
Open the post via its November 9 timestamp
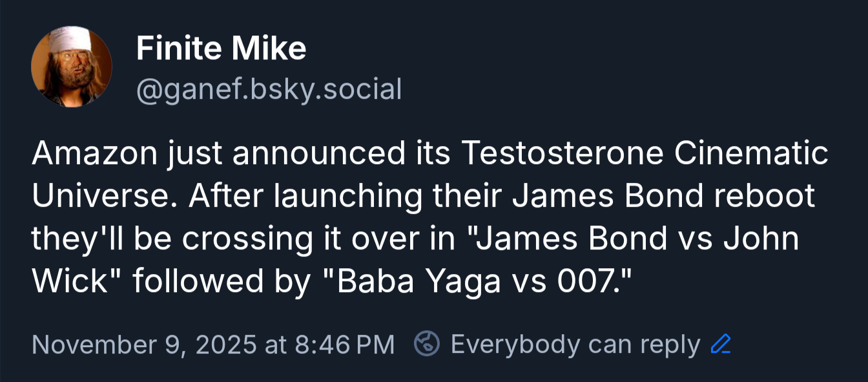(x=213, y=344)
